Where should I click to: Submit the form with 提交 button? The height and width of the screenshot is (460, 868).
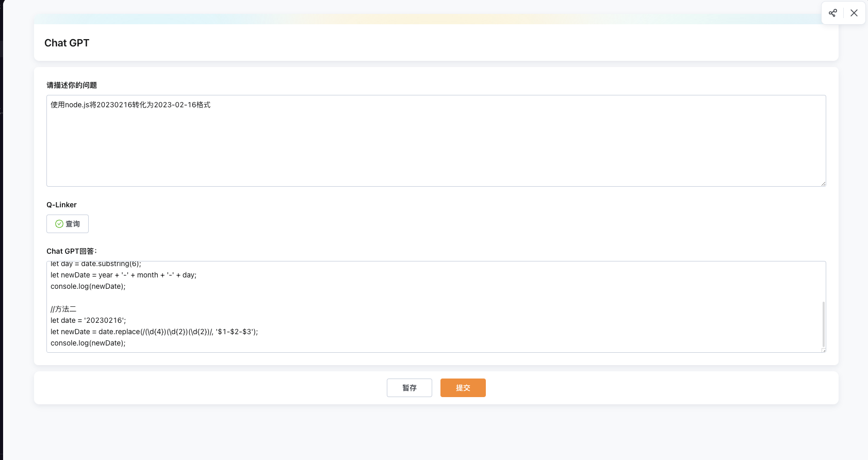click(463, 388)
